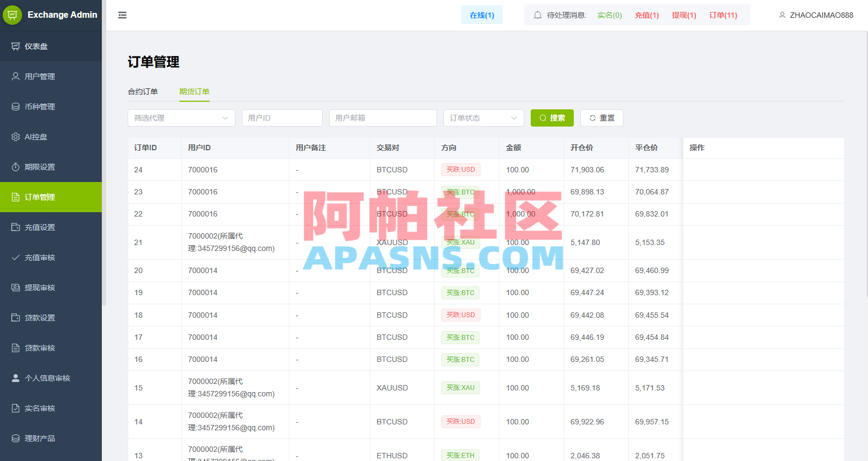Open the 提现(1) pending link
The height and width of the screenshot is (461, 868).
pyautogui.click(x=684, y=15)
